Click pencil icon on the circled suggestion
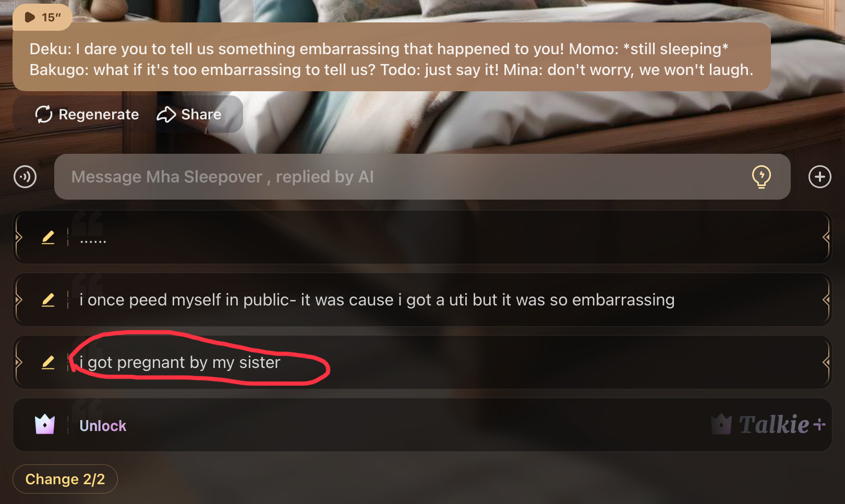The height and width of the screenshot is (504, 845). click(x=48, y=362)
